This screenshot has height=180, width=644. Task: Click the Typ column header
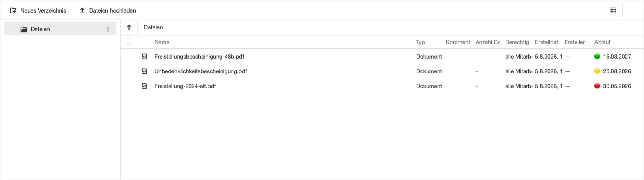pos(421,42)
